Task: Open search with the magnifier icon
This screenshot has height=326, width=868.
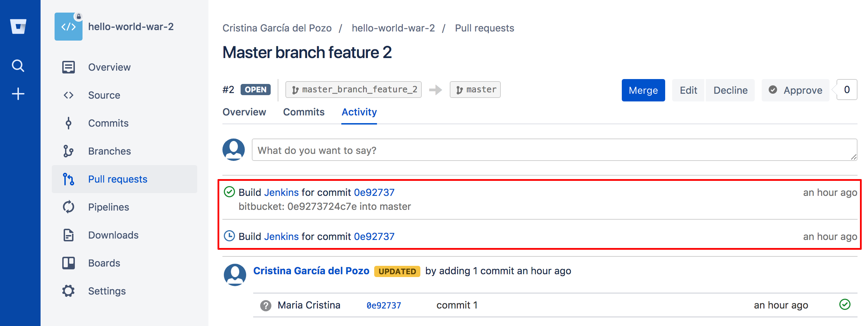Action: (x=18, y=65)
